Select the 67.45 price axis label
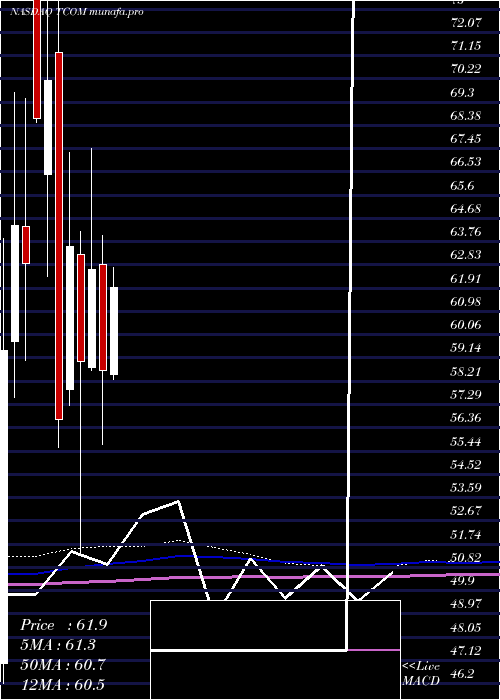Image resolution: width=500 pixels, height=700 pixels. pos(466,139)
